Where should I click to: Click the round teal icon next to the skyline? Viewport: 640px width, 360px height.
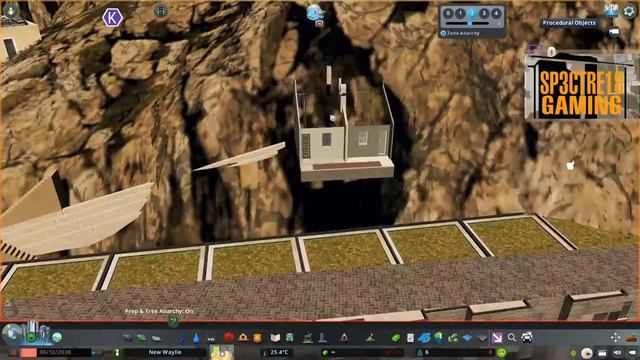click(57, 337)
